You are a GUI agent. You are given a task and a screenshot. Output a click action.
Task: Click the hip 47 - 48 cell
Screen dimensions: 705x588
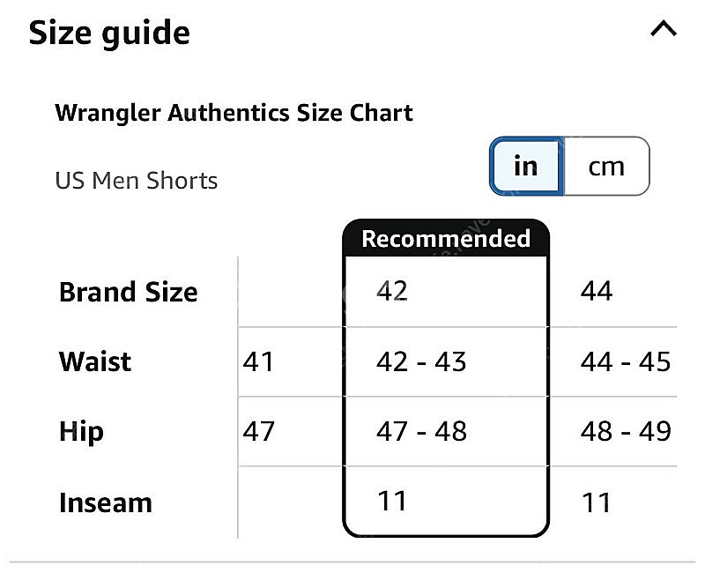[x=421, y=431]
